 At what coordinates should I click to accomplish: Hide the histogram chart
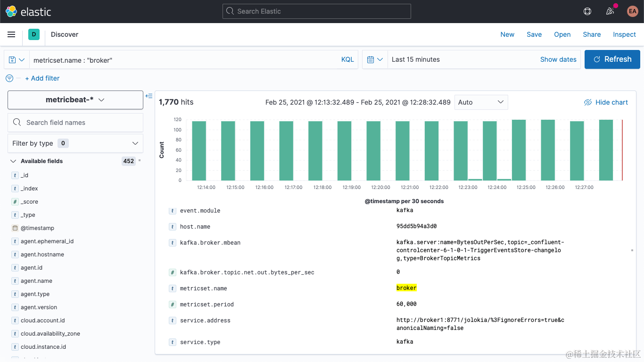(x=606, y=102)
